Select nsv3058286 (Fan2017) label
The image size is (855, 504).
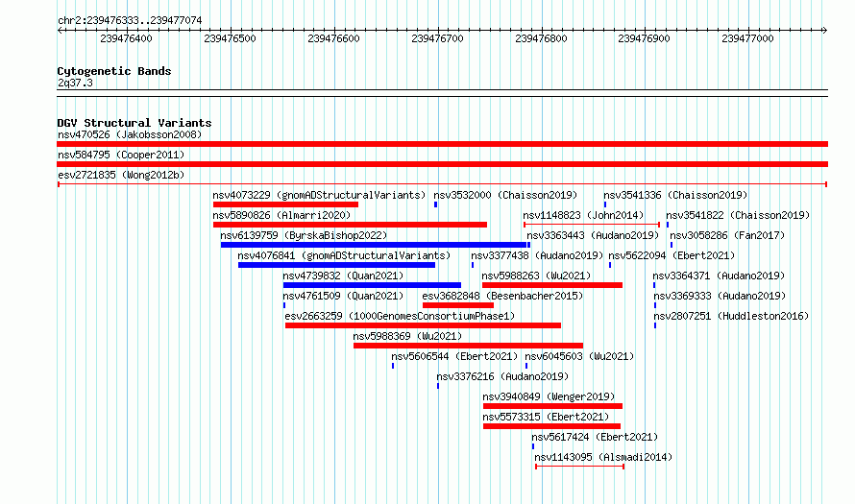(x=727, y=235)
